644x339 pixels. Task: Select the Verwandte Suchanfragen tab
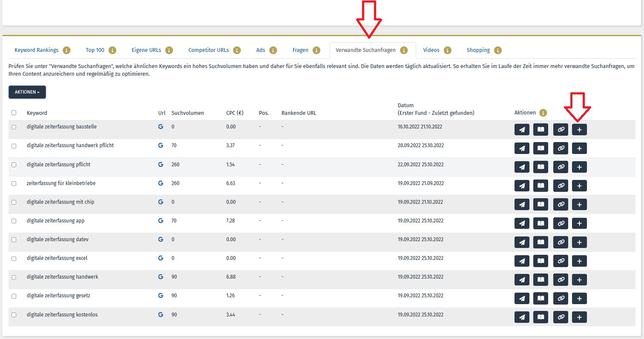click(365, 50)
